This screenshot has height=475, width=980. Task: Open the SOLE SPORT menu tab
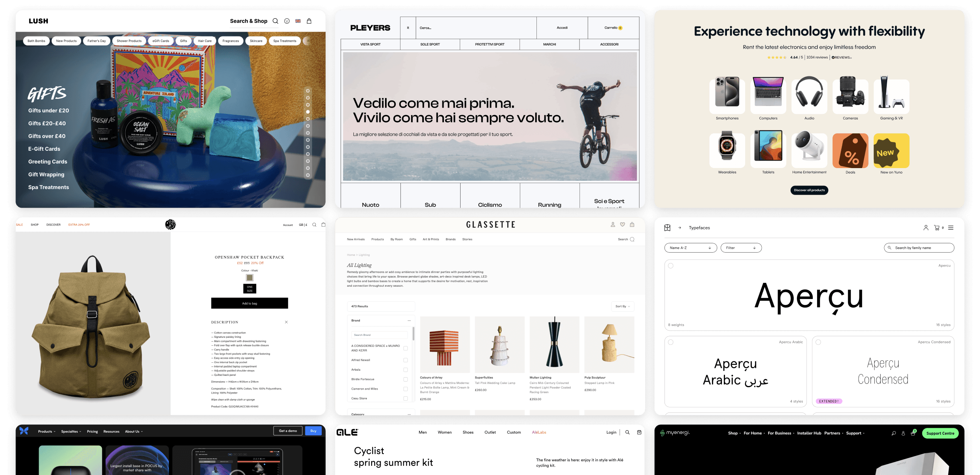tap(430, 44)
